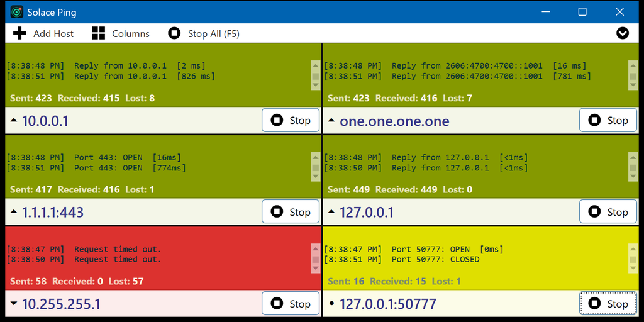The width and height of the screenshot is (644, 322).
Task: Maximize the Solace Ping window
Action: click(x=582, y=12)
